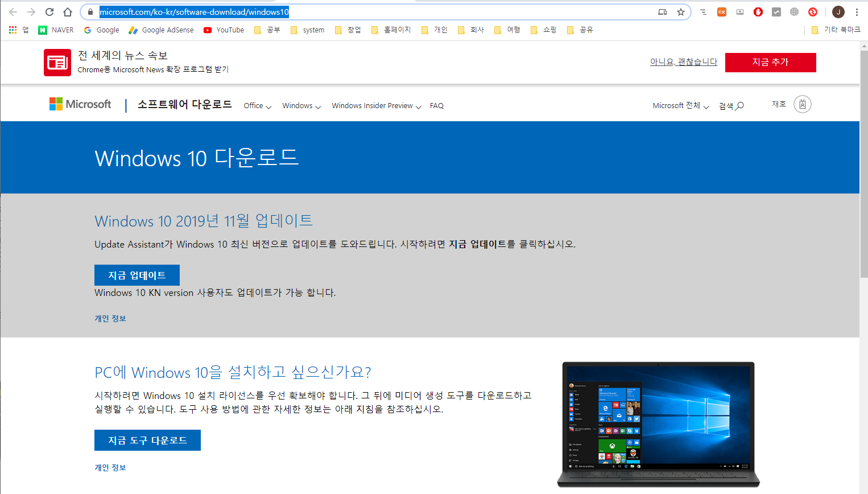This screenshot has width=868, height=494.
Task: Click the account person icon
Action: [803, 104]
